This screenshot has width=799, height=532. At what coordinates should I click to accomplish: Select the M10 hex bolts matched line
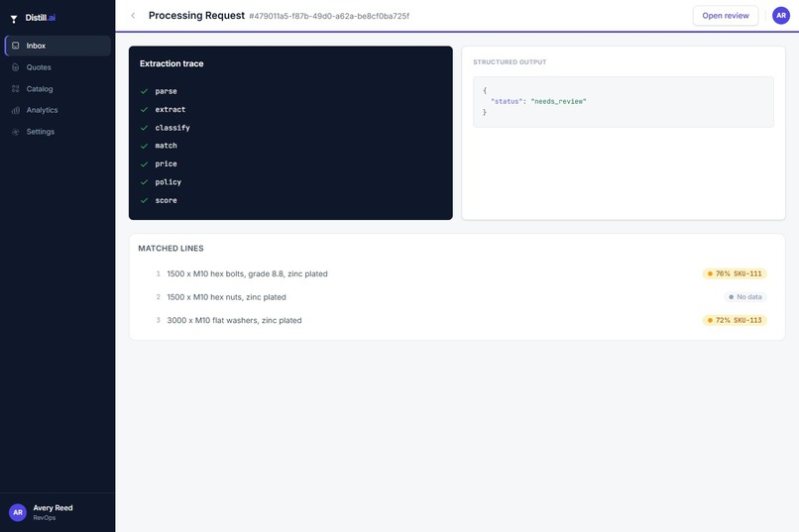click(x=457, y=273)
